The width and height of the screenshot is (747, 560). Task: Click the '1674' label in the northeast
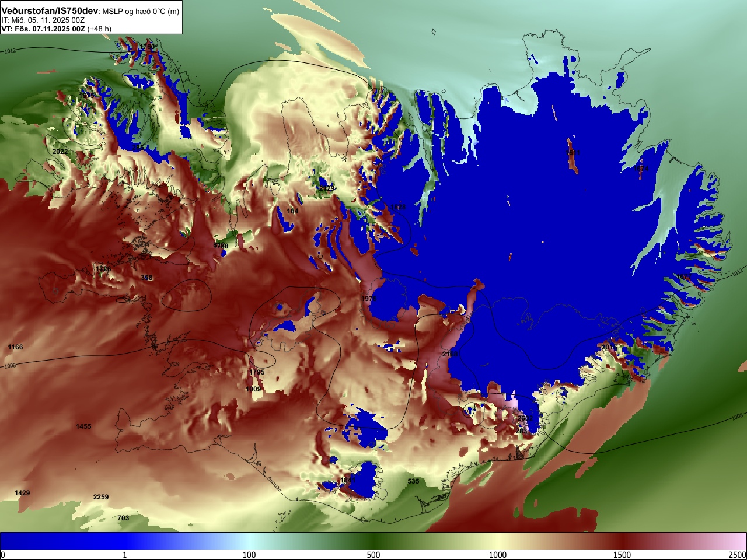[641, 169]
